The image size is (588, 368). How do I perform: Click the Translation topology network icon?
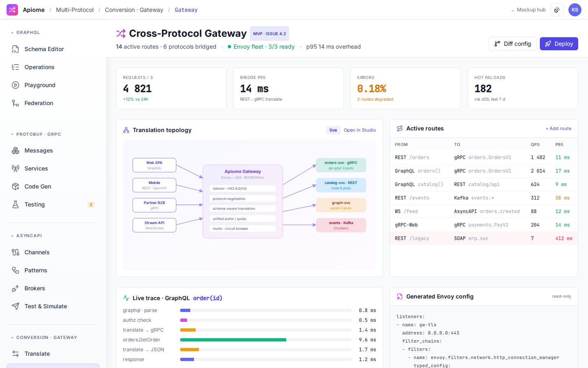point(126,130)
